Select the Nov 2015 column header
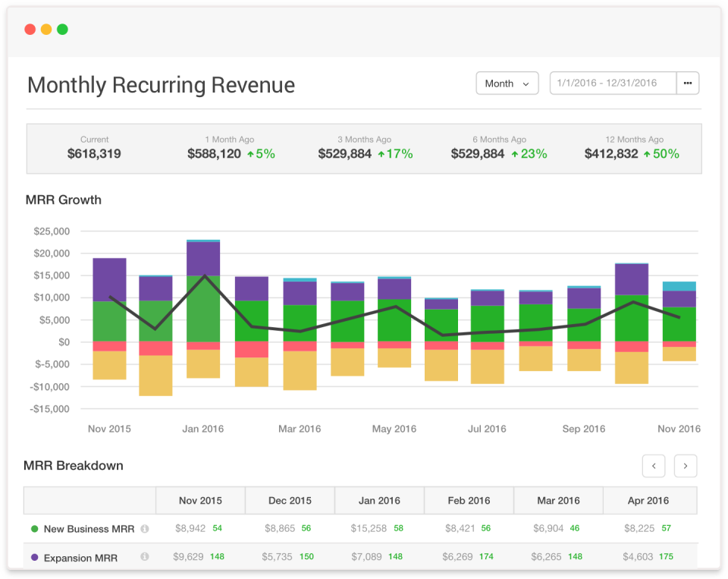 coord(200,501)
